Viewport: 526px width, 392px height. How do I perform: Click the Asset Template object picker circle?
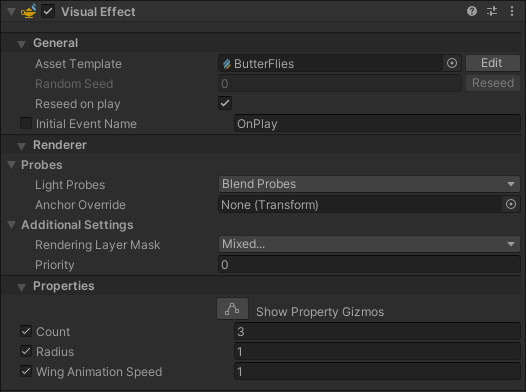[x=452, y=63]
